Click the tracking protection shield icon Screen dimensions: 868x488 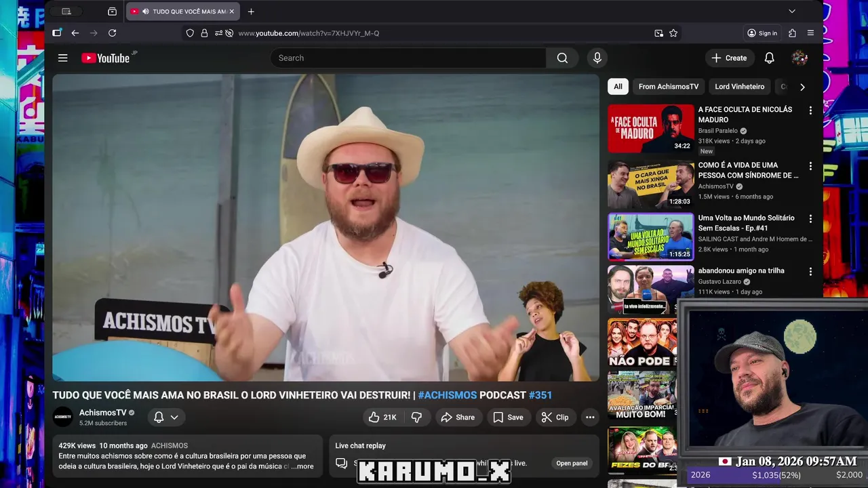pos(190,33)
